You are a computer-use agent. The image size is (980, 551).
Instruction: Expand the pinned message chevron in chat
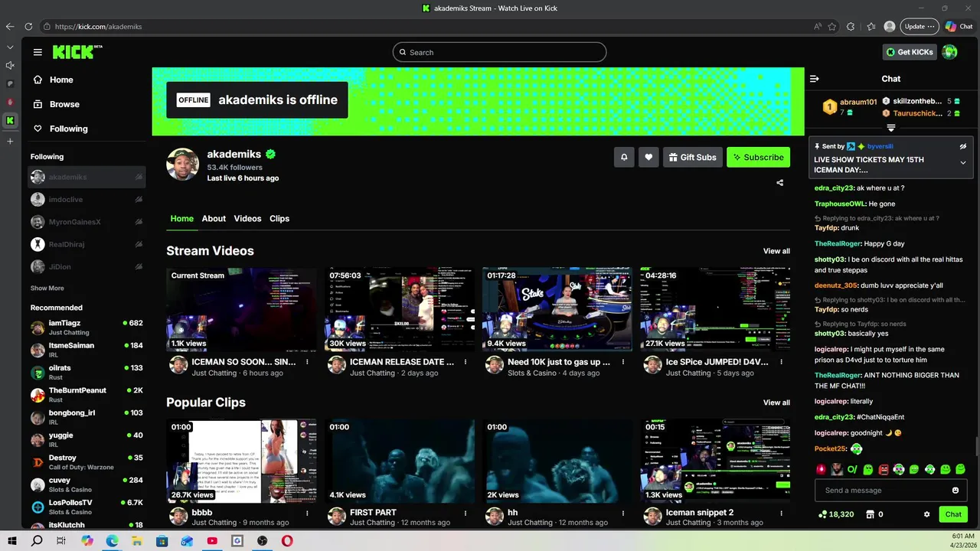coord(963,162)
